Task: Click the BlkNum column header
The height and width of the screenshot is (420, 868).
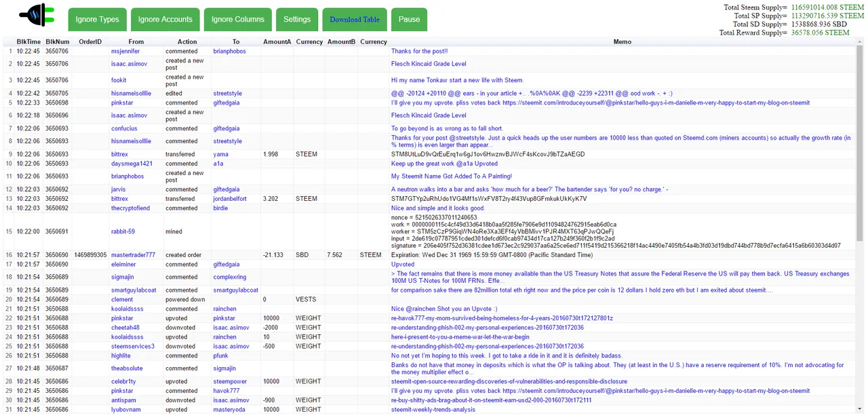Action: click(57, 42)
